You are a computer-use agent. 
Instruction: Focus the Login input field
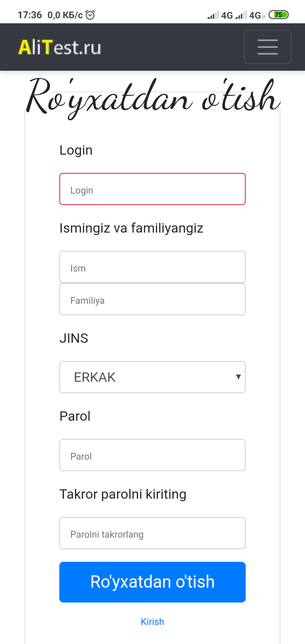[152, 189]
